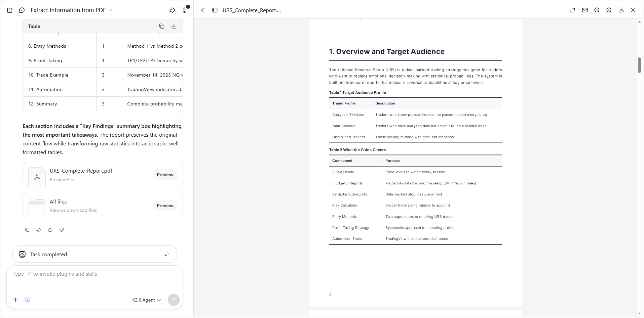Select '1. Overview and Target Audience' heading
This screenshot has width=644, height=318.
(x=387, y=51)
